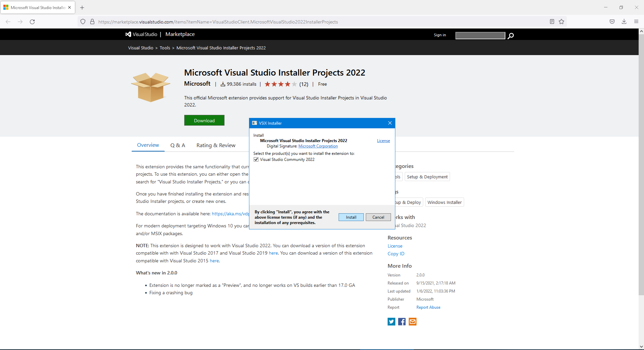The width and height of the screenshot is (644, 350).
Task: Click the '99,386 installs' text
Action: pos(242,84)
